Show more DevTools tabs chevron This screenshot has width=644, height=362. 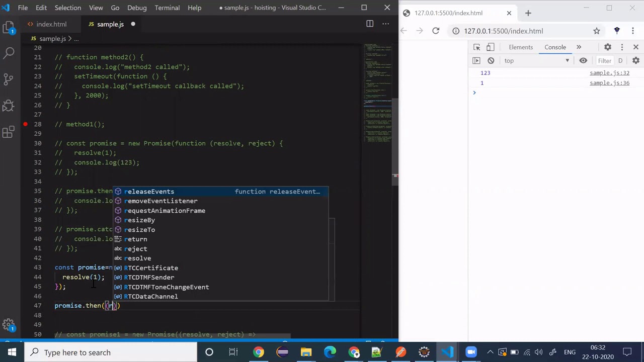tap(579, 47)
